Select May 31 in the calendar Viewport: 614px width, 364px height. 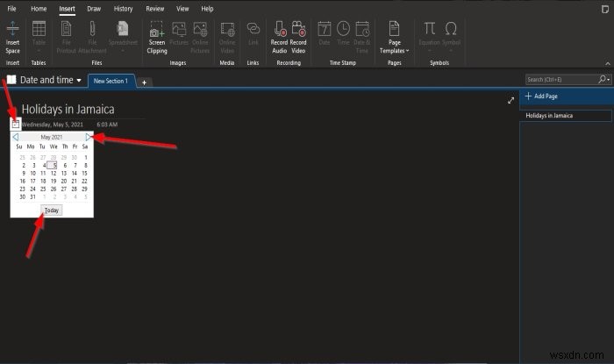(x=33, y=196)
